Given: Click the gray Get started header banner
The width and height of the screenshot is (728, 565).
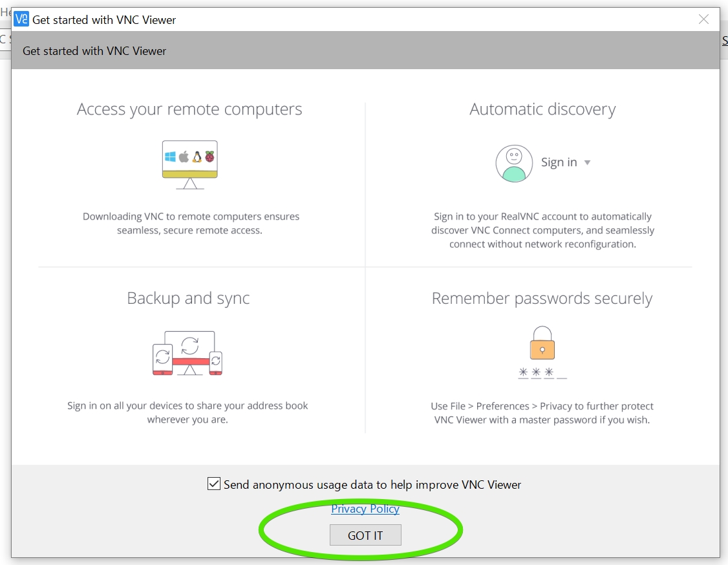Looking at the screenshot, I should 365,50.
